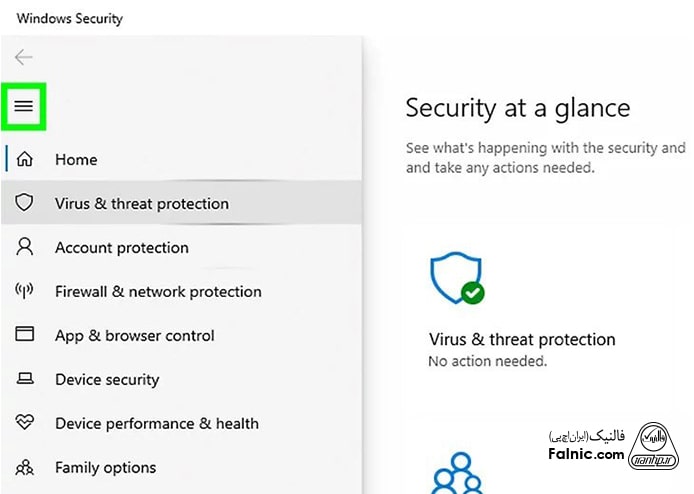Select Virus & threat protection sidebar label
This screenshot has width=694, height=494.
click(142, 204)
